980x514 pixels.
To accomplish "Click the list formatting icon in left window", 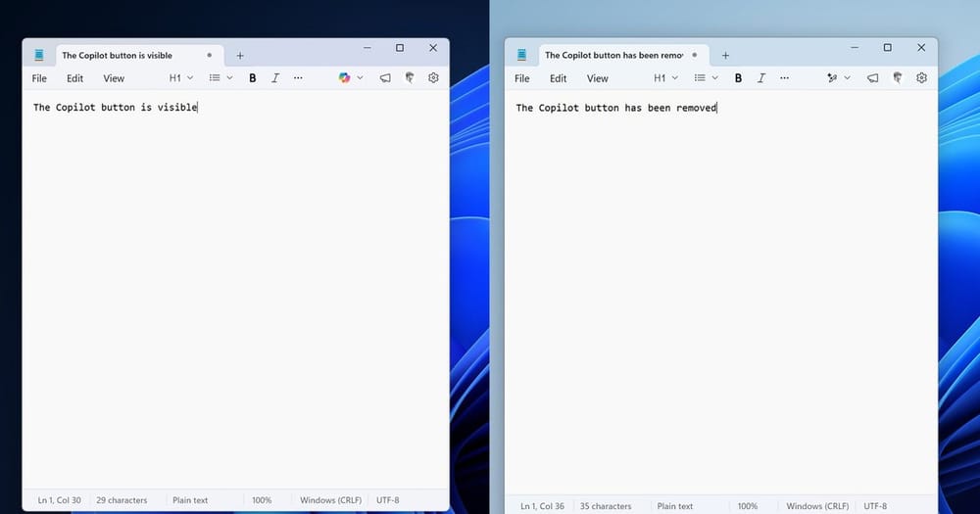I will pos(215,78).
